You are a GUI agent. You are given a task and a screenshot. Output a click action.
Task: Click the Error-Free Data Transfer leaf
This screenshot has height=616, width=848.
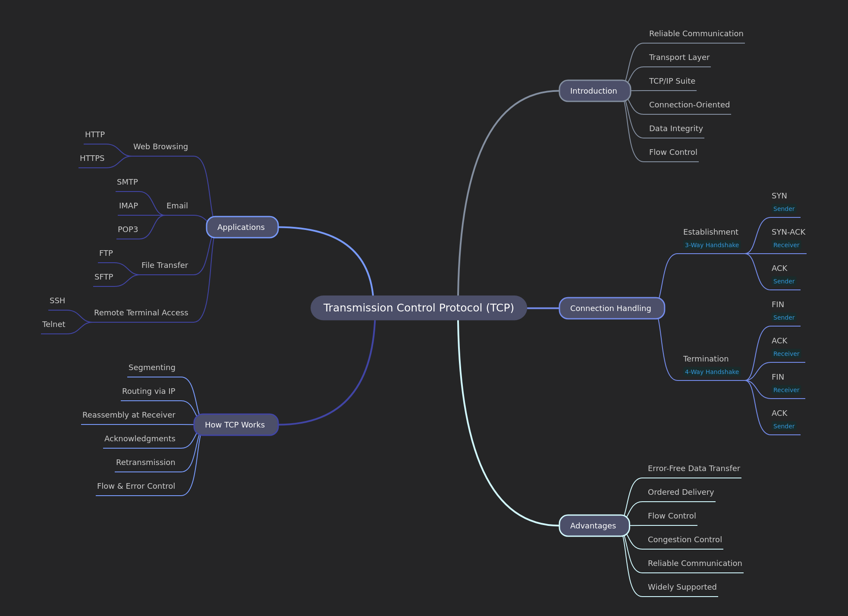click(694, 468)
